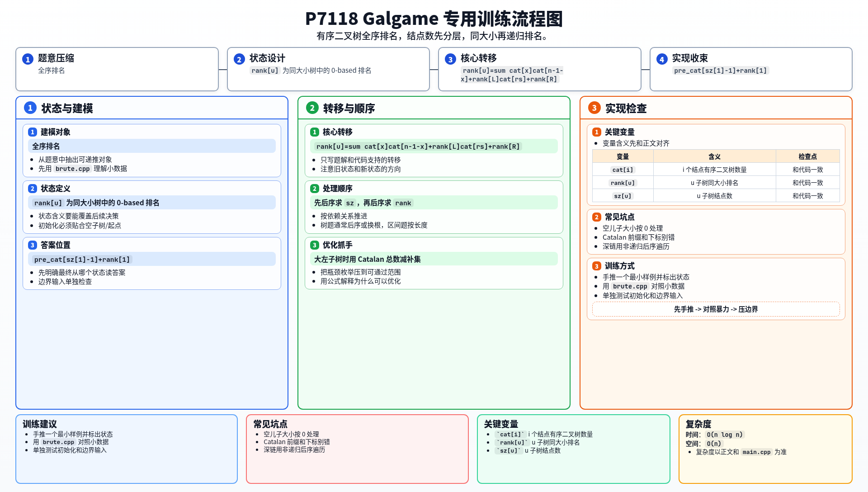Screen dimensions: 868x492
Task: Click the bullet 只写题解和代码支持的转移
Action: coord(361,160)
